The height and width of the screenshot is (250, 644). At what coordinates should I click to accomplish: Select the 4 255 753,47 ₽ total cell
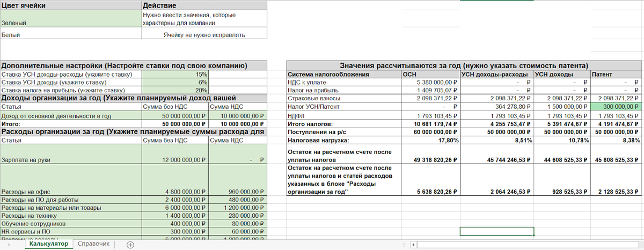click(x=497, y=123)
